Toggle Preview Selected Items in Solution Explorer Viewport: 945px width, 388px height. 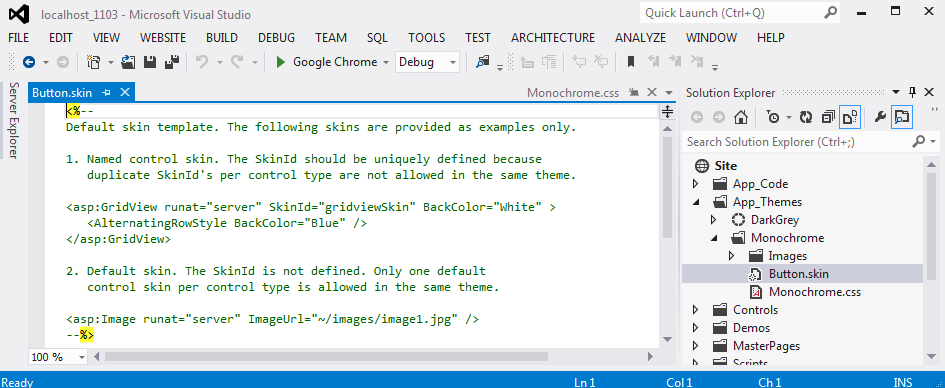click(x=902, y=117)
